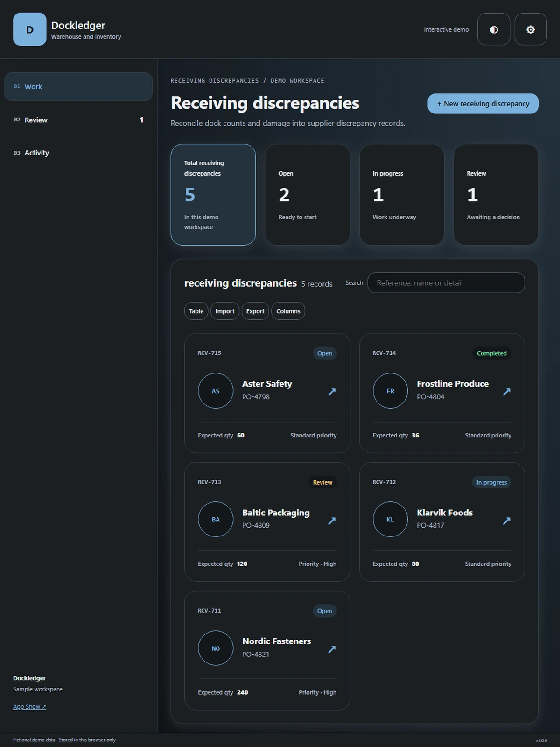The height and width of the screenshot is (747, 560).
Task: Click the v1.0.0 version text
Action: tap(541, 740)
